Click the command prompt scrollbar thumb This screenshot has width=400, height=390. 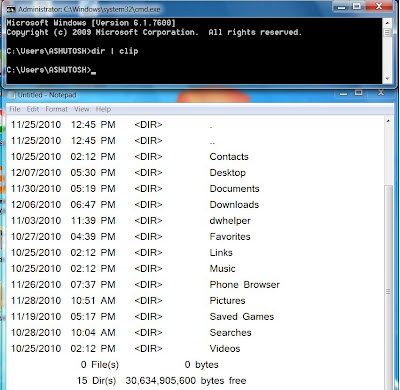click(387, 32)
